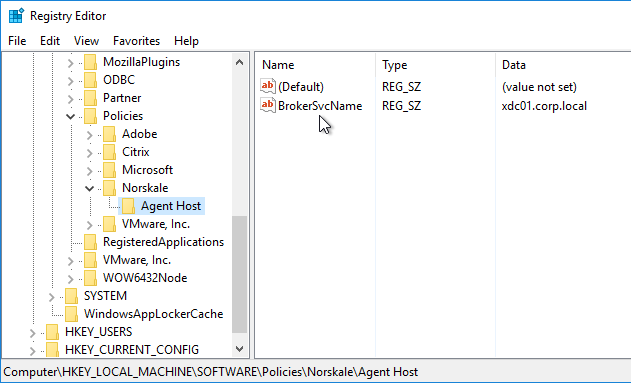The width and height of the screenshot is (631, 383).
Task: Click the WindowsAppLockerCache folder icon
Action: pos(71,314)
